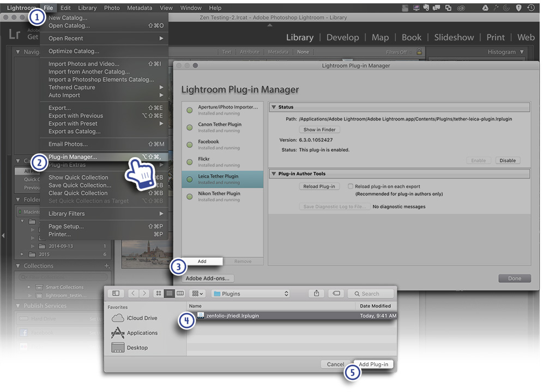The width and height of the screenshot is (543, 392).
Task: Check Reload plug-in on each export
Action: coord(349,185)
